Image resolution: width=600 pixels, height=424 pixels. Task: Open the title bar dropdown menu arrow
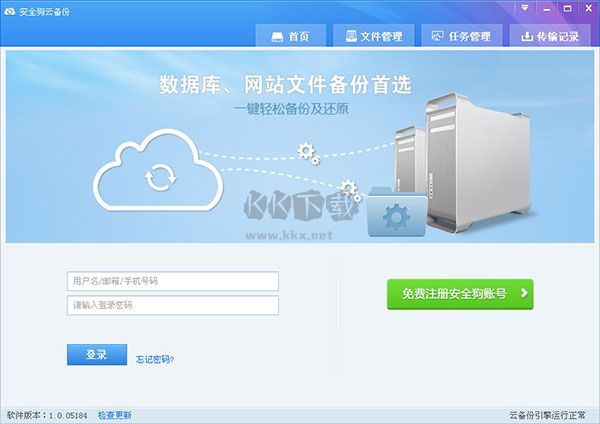tap(525, 8)
